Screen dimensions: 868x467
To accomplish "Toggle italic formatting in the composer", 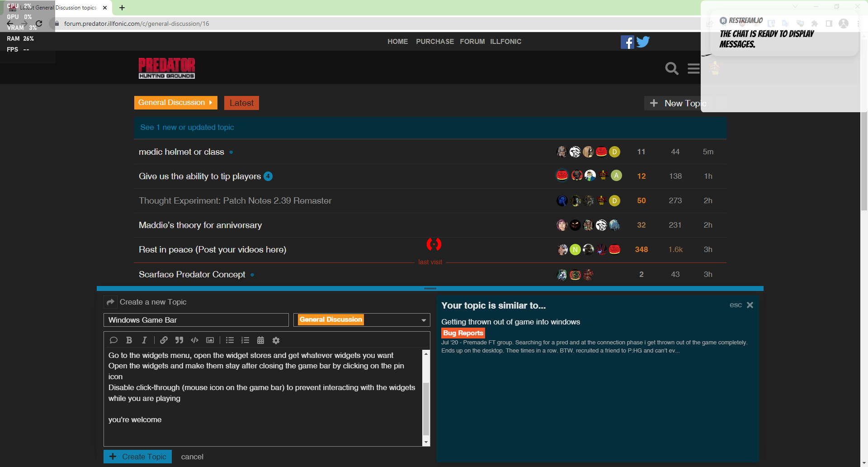I will 144,340.
